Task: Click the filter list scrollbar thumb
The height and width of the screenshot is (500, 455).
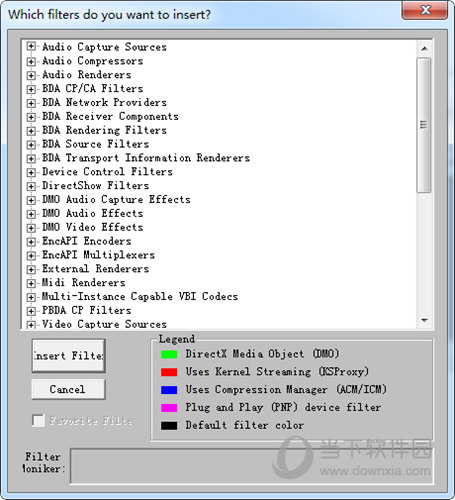Action: [424, 125]
